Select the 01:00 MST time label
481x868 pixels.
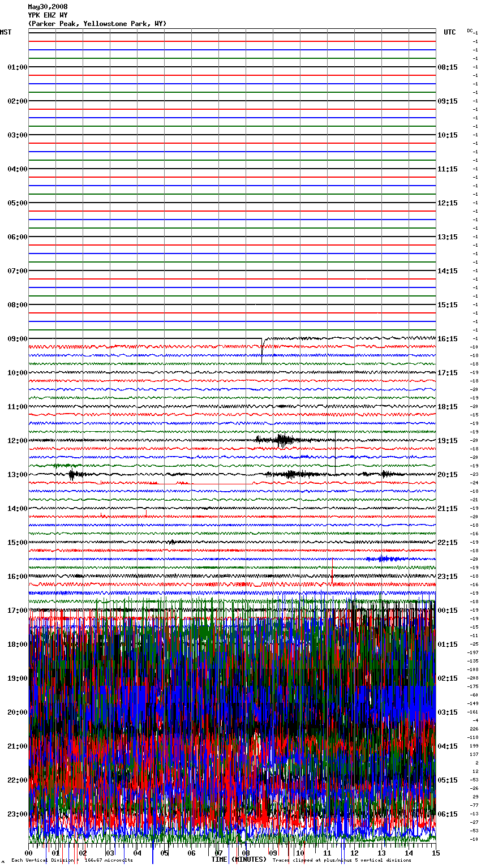[x=18, y=67]
